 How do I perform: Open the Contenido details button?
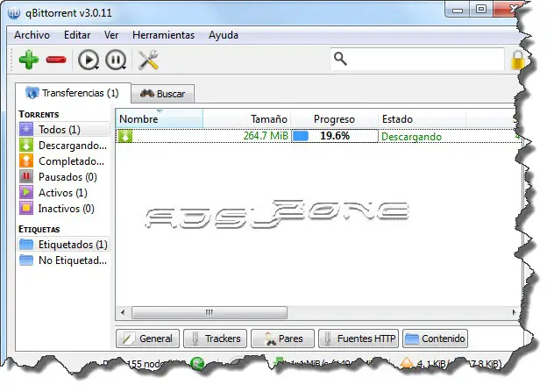coord(436,339)
